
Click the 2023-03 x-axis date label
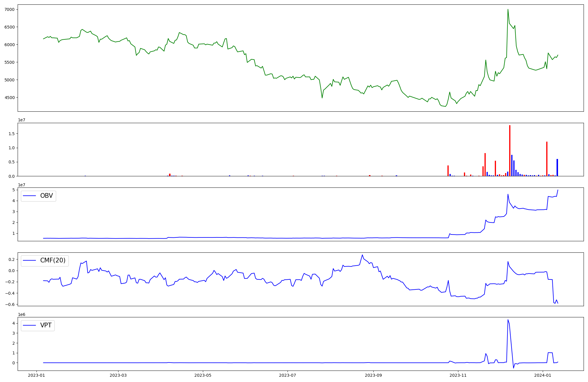118,375
